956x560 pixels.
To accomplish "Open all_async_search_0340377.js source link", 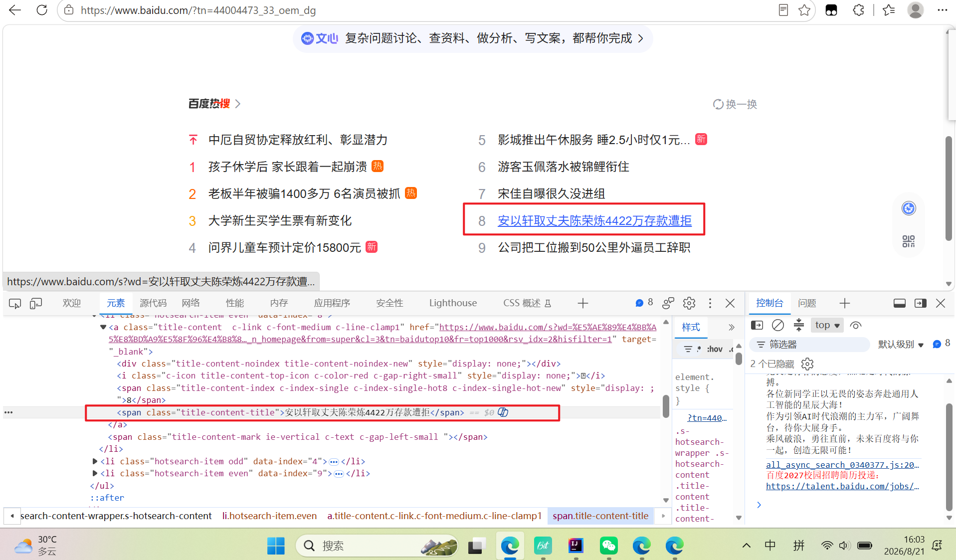I will pyautogui.click(x=842, y=465).
